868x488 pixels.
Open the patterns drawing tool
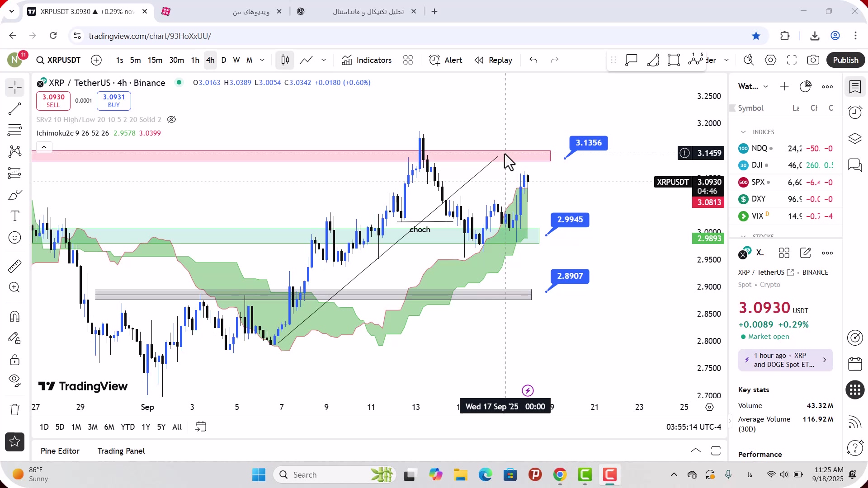click(x=15, y=151)
